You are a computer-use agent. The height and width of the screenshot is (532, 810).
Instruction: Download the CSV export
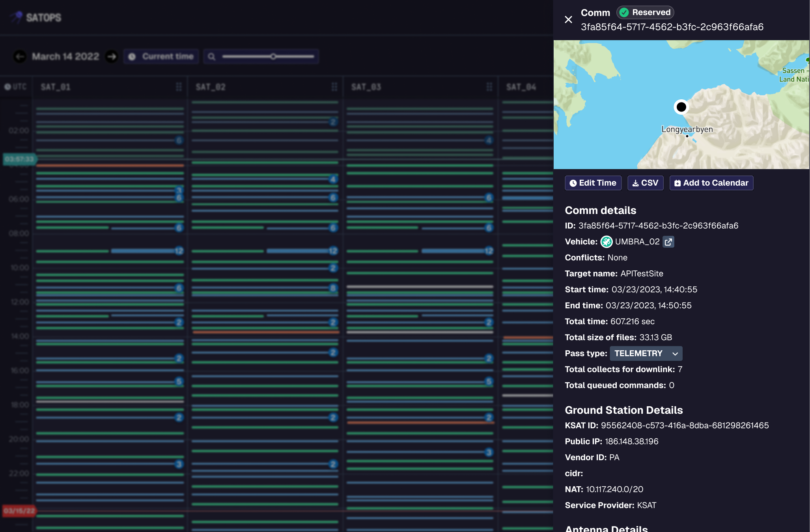click(x=645, y=183)
